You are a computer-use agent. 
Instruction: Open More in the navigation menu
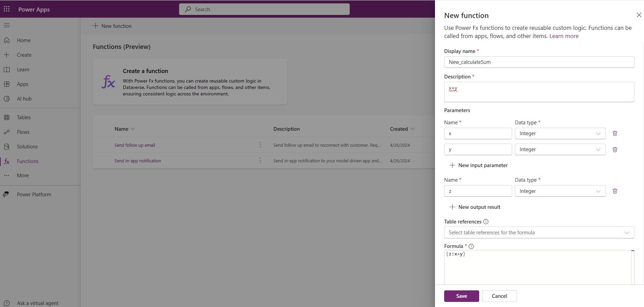pyautogui.click(x=22, y=175)
